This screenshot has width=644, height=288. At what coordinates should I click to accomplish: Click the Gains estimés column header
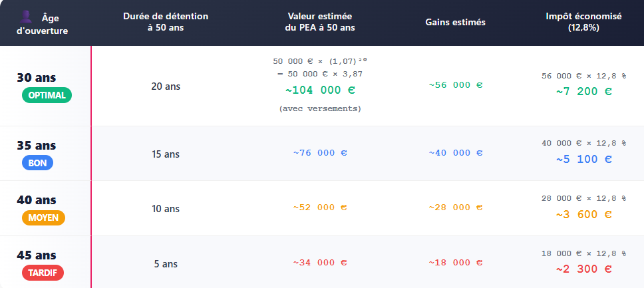pos(455,22)
